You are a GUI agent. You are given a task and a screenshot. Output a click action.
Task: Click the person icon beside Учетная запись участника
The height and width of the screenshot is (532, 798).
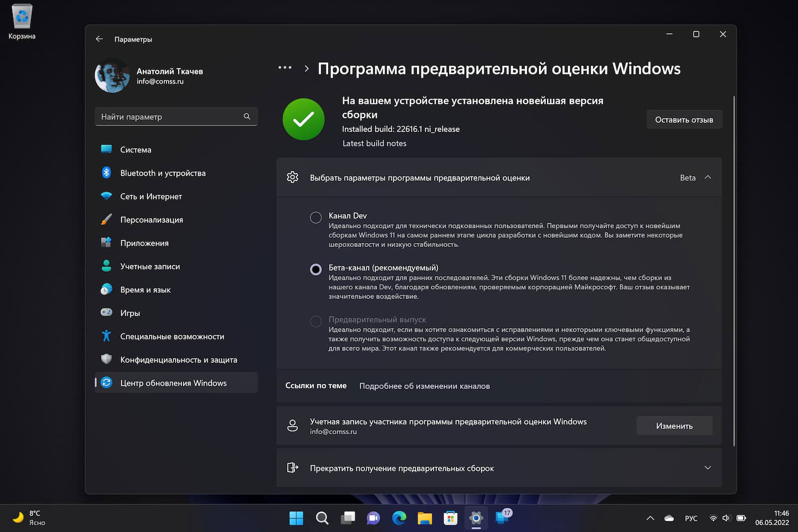pyautogui.click(x=293, y=426)
